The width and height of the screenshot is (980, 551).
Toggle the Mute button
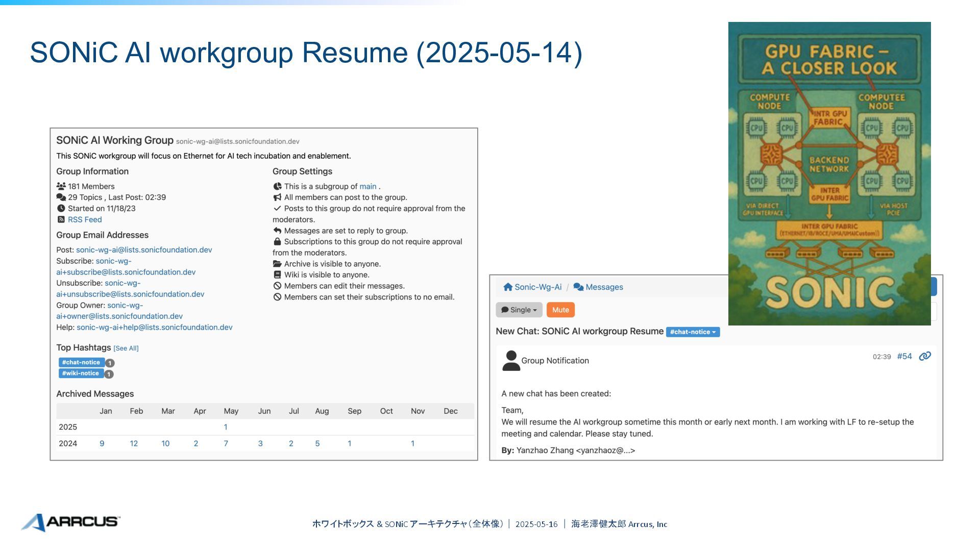(560, 310)
